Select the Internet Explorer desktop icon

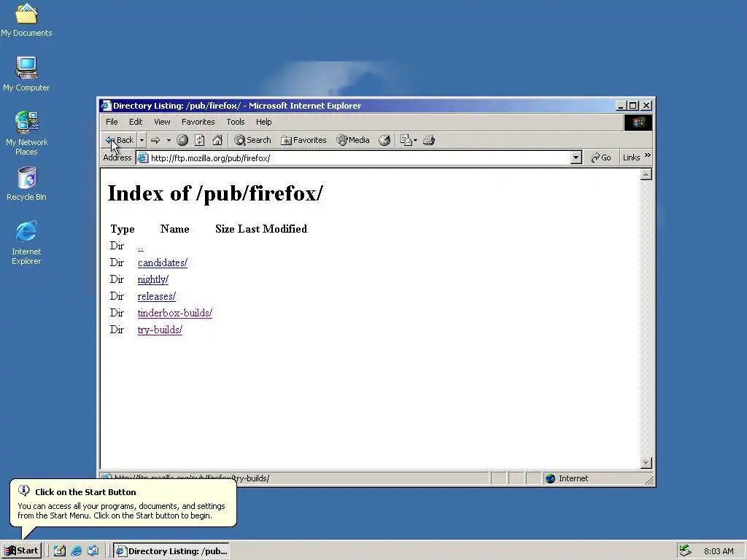[26, 243]
